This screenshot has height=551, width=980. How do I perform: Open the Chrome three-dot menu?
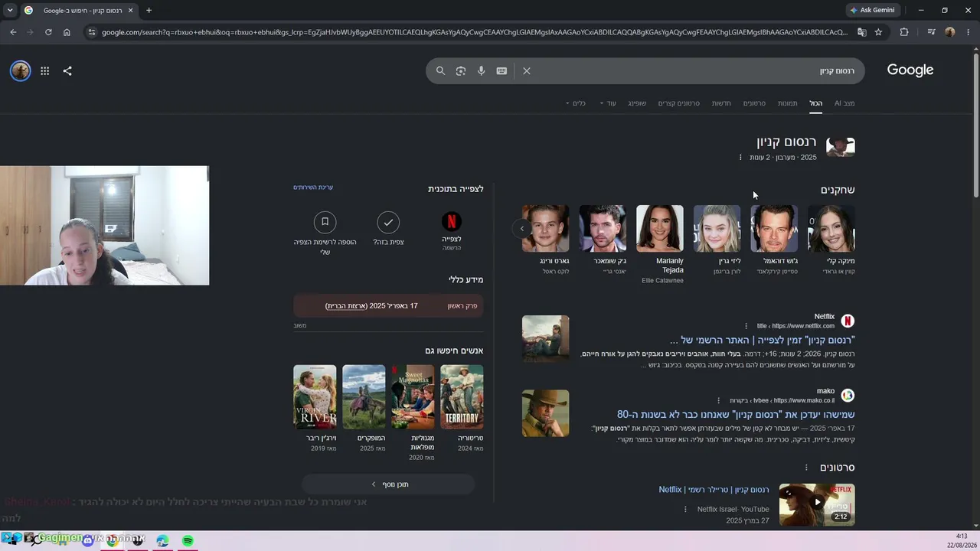point(967,32)
